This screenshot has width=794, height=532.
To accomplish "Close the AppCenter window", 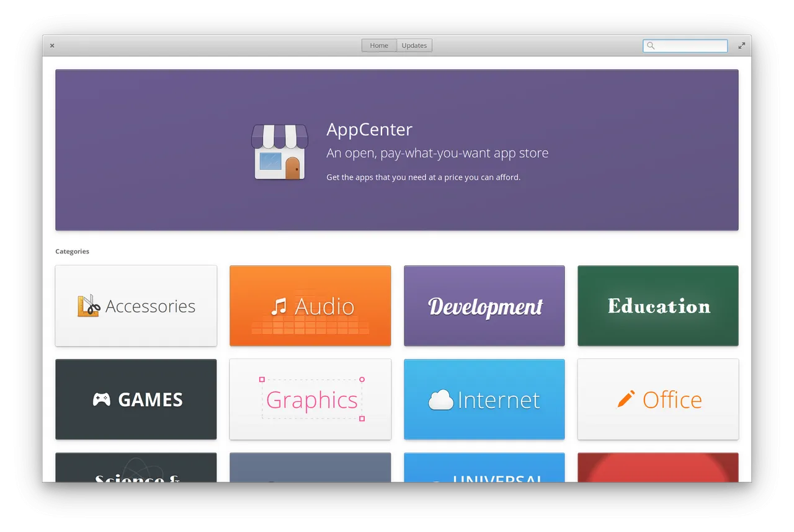I will (52, 45).
